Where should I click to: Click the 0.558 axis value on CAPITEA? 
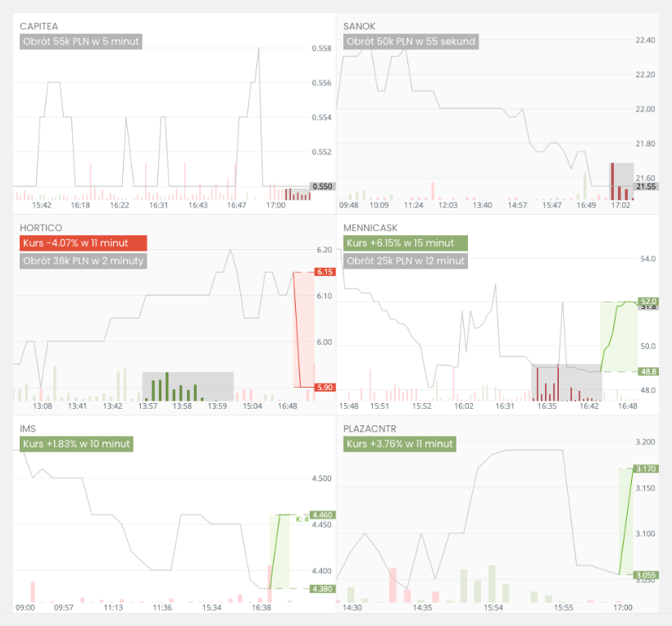tap(322, 48)
